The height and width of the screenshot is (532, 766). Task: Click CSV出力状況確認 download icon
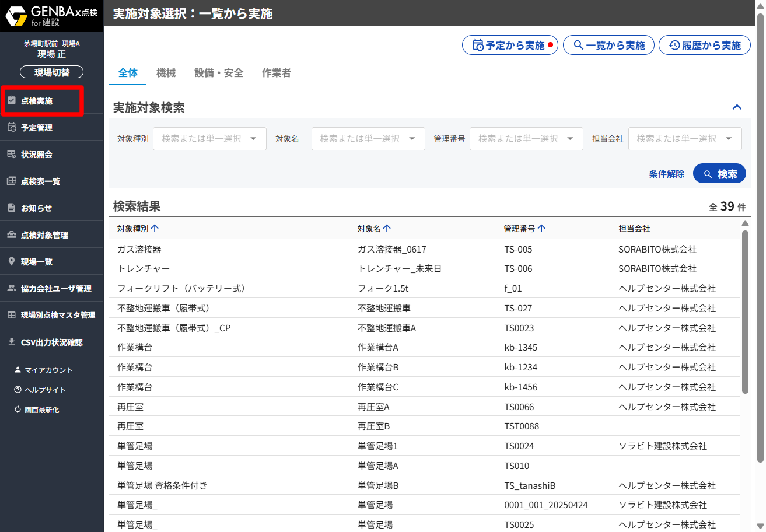click(x=12, y=342)
